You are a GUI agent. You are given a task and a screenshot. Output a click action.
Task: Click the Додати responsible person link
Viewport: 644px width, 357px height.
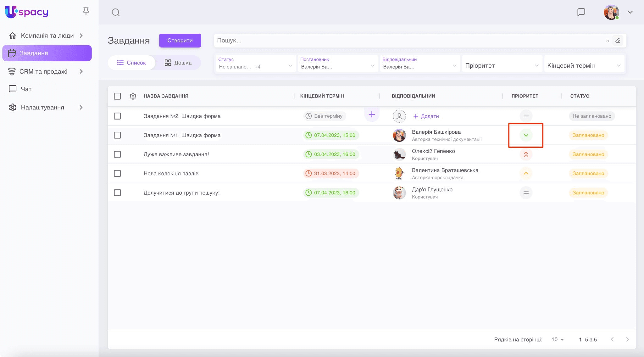(426, 116)
